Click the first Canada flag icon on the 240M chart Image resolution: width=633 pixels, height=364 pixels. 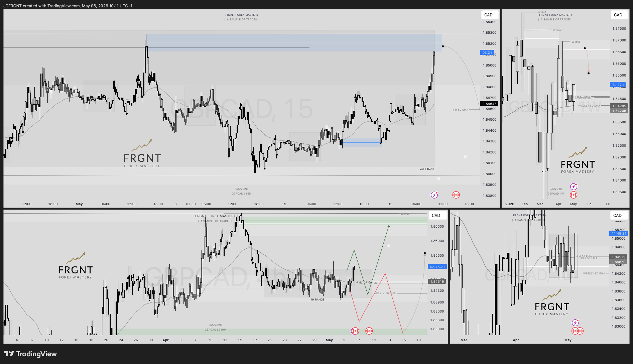(355, 331)
